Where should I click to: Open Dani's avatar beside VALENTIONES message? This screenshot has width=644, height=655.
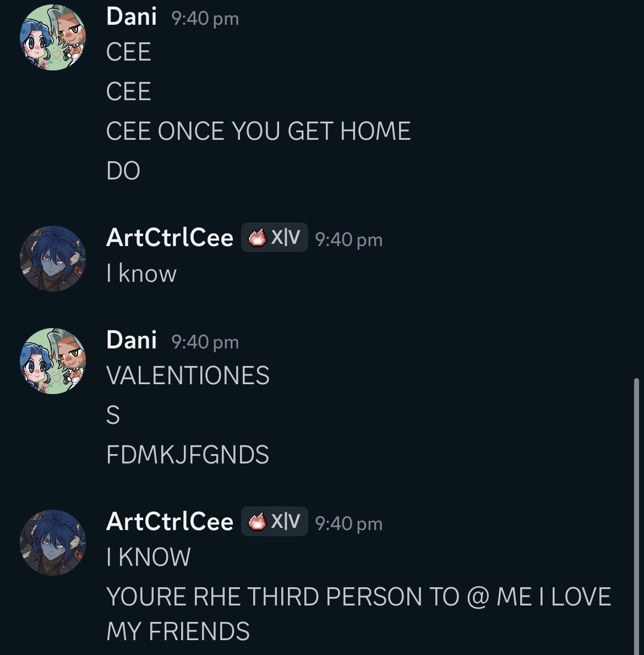pos(53,361)
